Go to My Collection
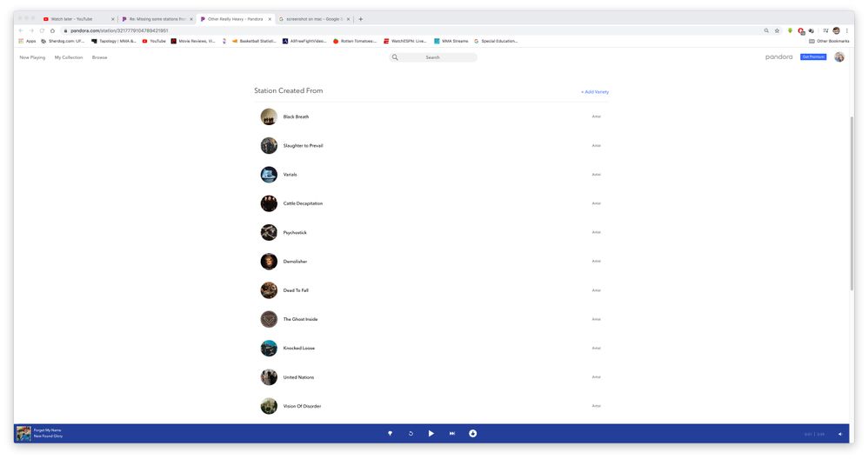The height and width of the screenshot is (459, 868). pos(69,57)
